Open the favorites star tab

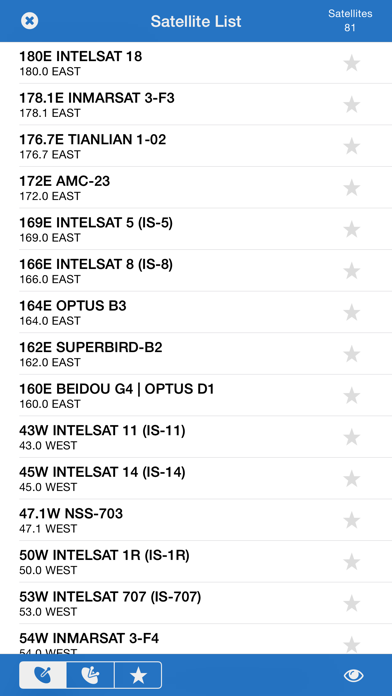click(138, 675)
